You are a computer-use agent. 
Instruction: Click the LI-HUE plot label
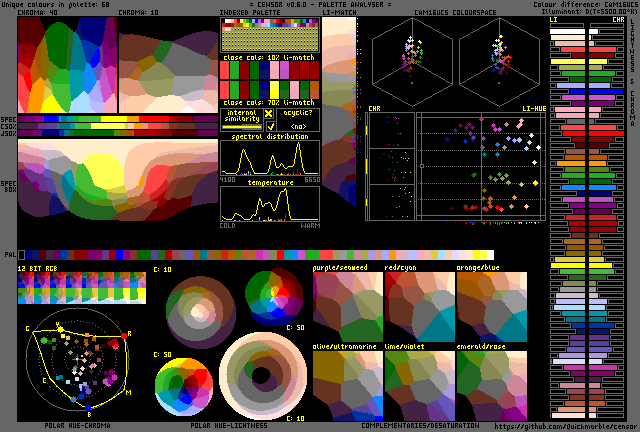[x=534, y=109]
